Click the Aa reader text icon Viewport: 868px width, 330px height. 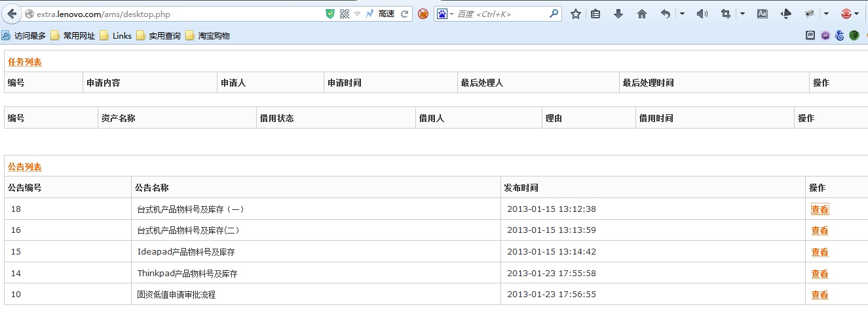pyautogui.click(x=763, y=14)
